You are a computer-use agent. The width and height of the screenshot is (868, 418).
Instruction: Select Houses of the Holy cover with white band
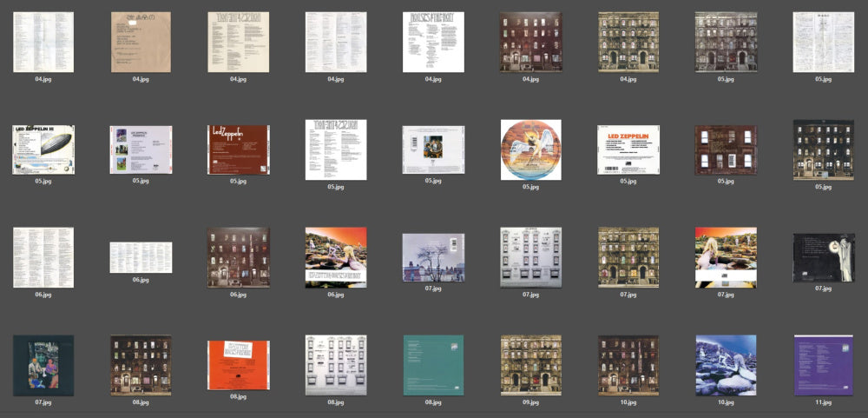(726, 257)
